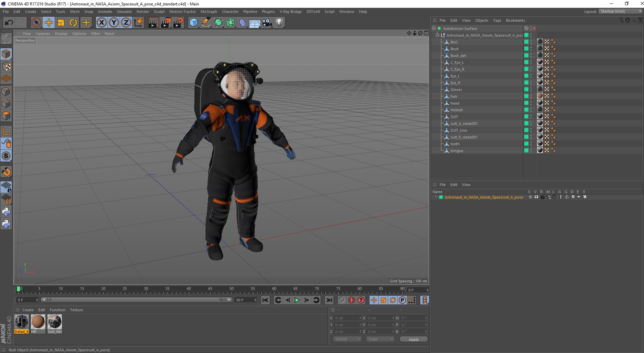Image resolution: width=644 pixels, height=353 pixels.
Task: Select the Move tool
Action: 49,23
